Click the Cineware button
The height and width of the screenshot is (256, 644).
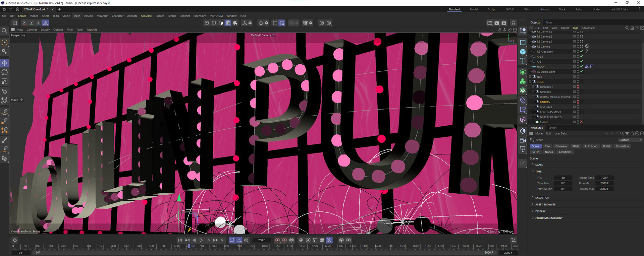click(561, 146)
